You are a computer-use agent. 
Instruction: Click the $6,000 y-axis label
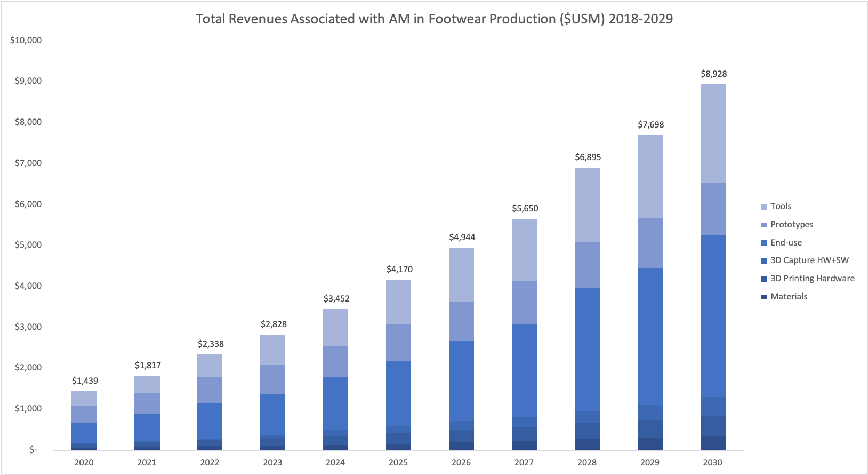28,204
